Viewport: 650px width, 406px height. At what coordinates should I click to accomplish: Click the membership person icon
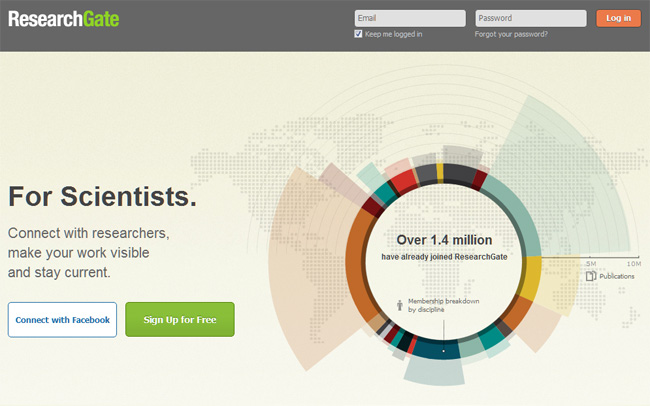click(400, 305)
